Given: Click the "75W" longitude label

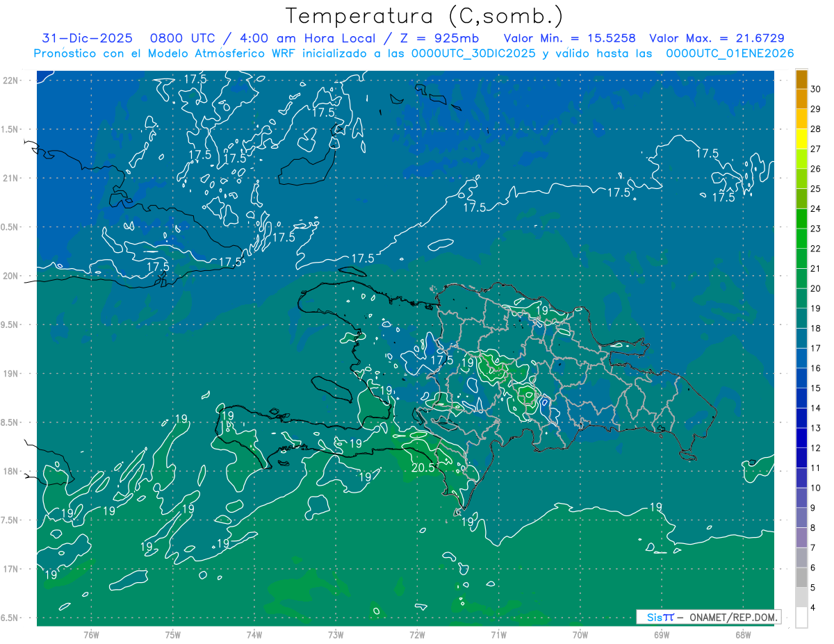Looking at the screenshot, I should [x=172, y=635].
